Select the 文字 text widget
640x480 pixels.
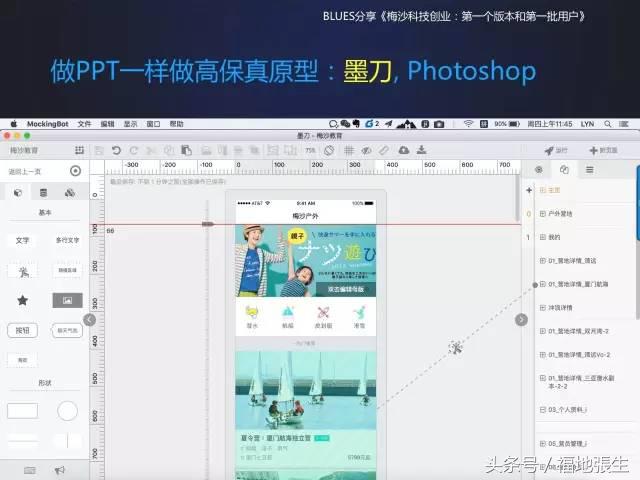[22, 240]
